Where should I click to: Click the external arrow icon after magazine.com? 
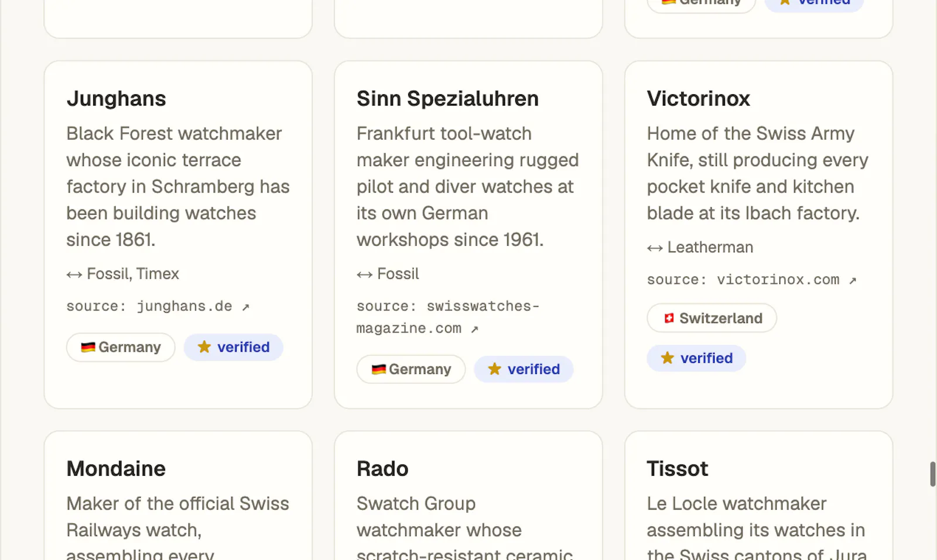(474, 329)
